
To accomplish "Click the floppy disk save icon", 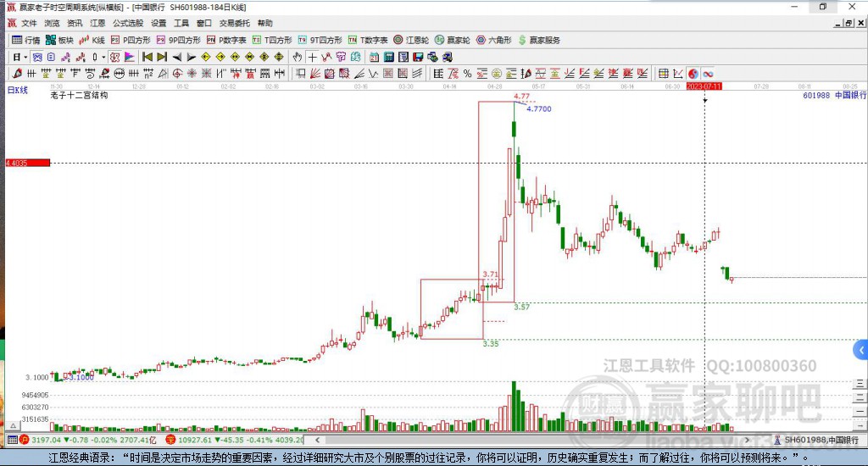I will [418, 57].
